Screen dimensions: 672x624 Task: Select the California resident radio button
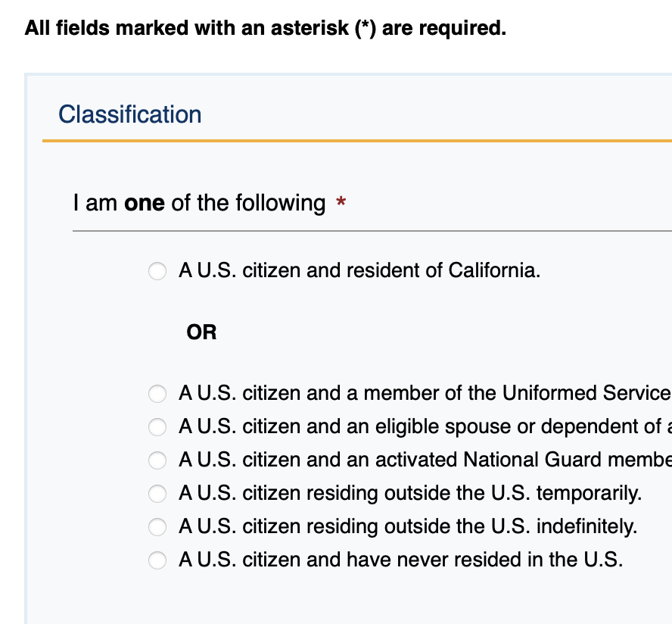point(157,271)
